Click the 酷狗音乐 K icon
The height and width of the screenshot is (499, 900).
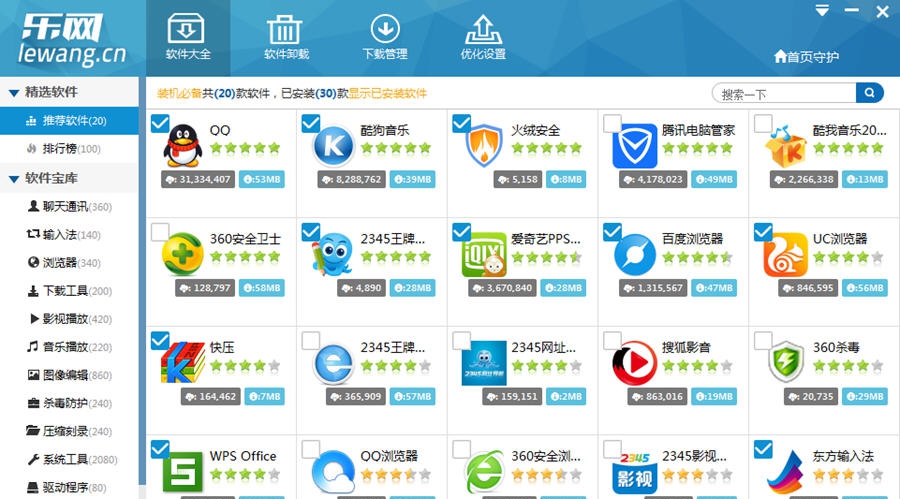point(333,146)
